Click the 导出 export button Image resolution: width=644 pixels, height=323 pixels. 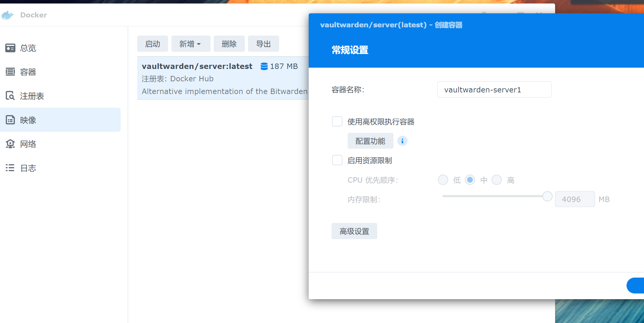tap(264, 44)
